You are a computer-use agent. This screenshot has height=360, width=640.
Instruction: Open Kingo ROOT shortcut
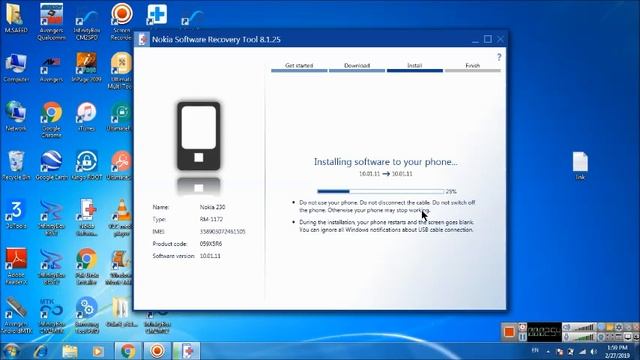[87, 165]
